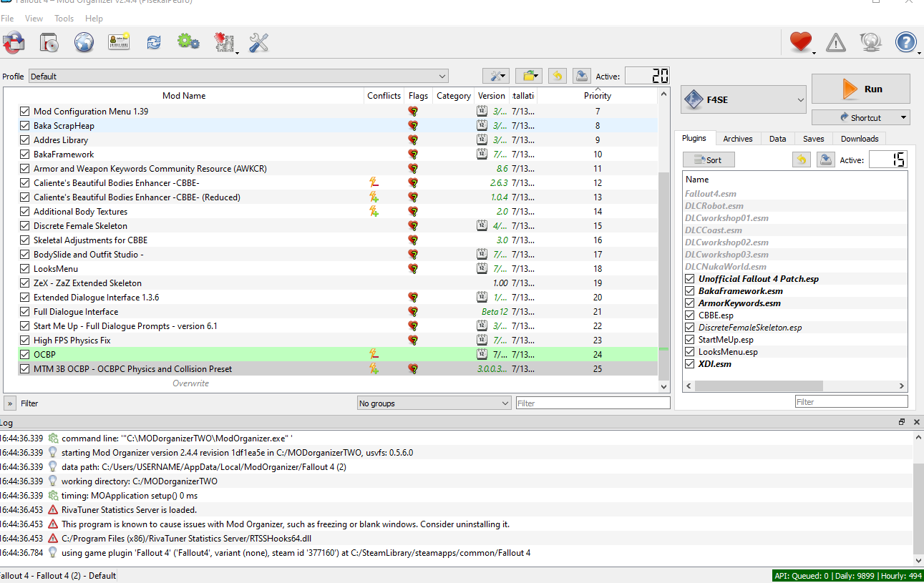
Task: Uncheck the CBBE.esp plugin
Action: coord(690,315)
